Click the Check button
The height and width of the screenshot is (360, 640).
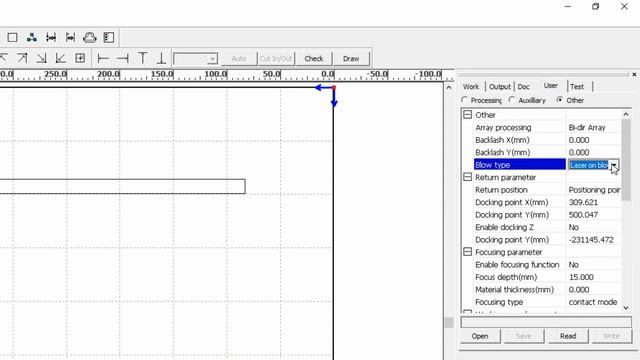[x=314, y=59]
